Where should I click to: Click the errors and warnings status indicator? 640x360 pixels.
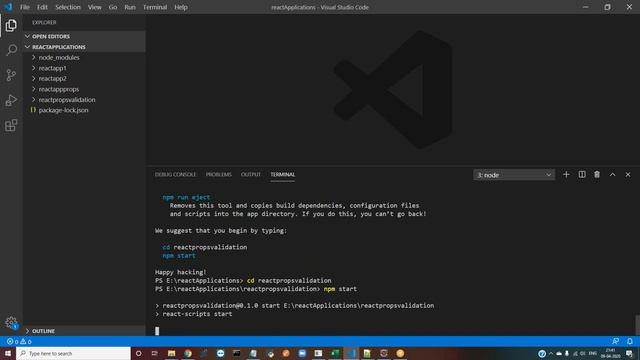tap(19, 342)
